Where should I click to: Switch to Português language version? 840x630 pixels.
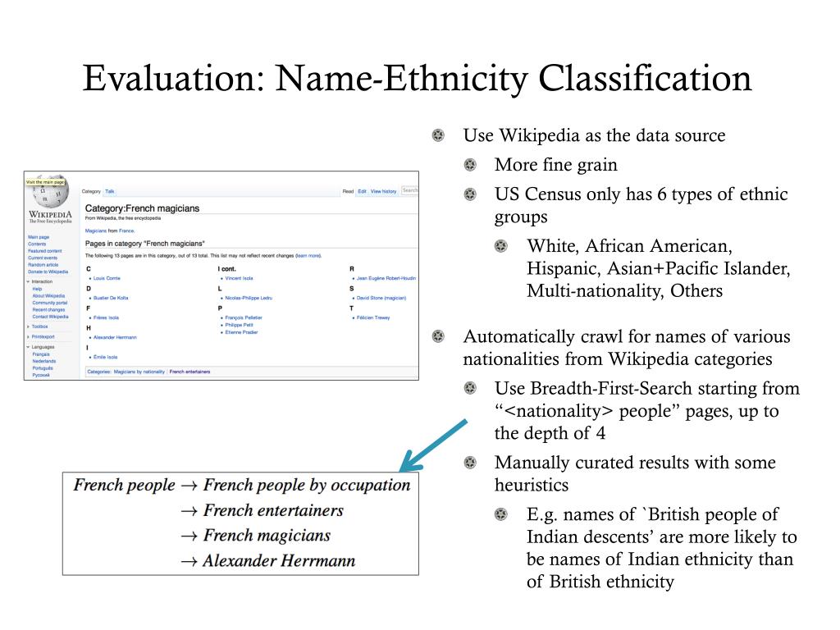[x=43, y=368]
